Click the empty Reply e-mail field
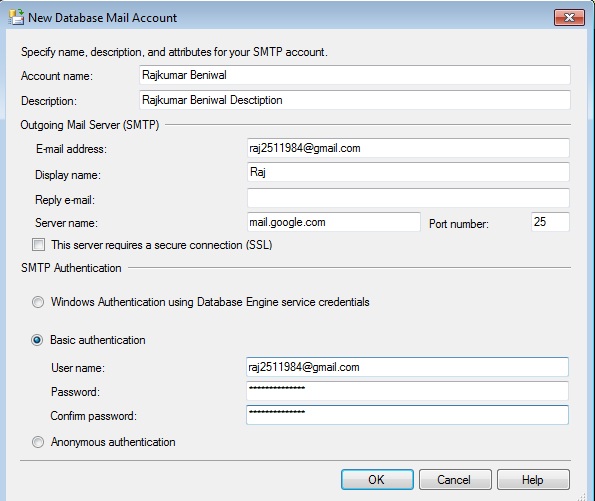 (x=408, y=198)
